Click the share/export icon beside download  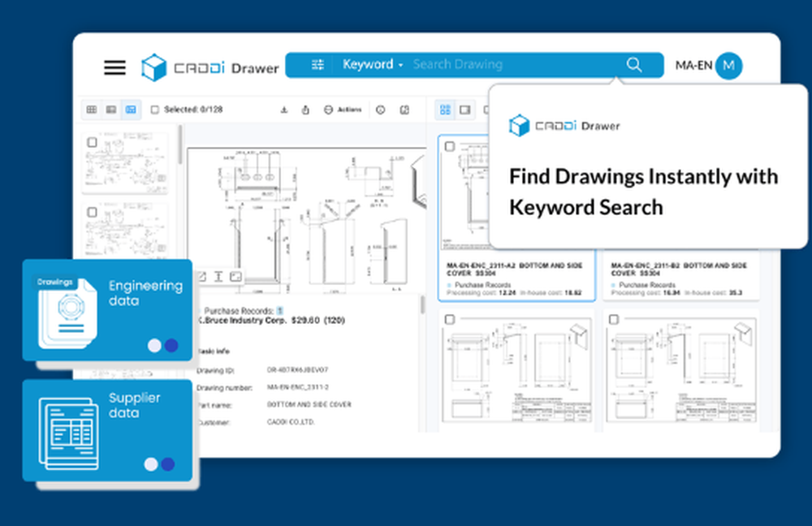click(305, 110)
